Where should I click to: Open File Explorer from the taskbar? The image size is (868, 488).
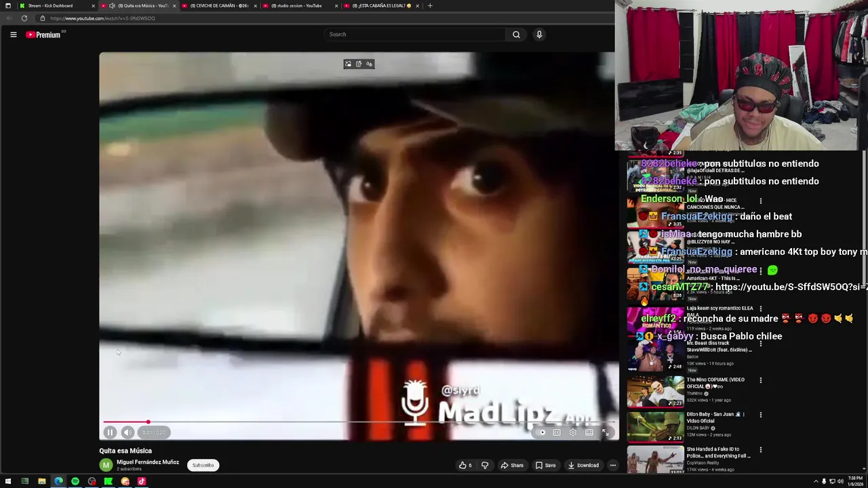coord(41,481)
